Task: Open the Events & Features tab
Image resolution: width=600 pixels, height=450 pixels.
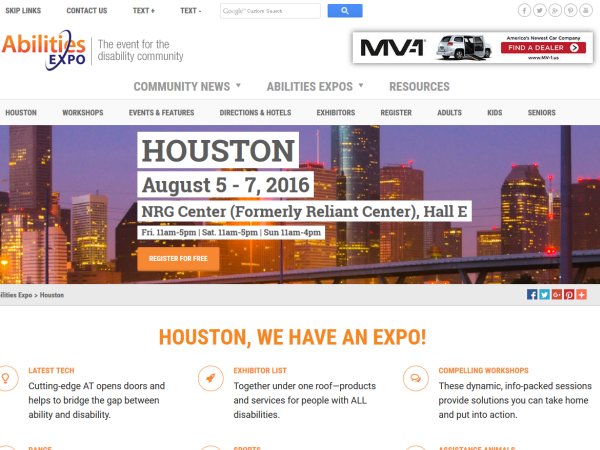Action: 161,112
